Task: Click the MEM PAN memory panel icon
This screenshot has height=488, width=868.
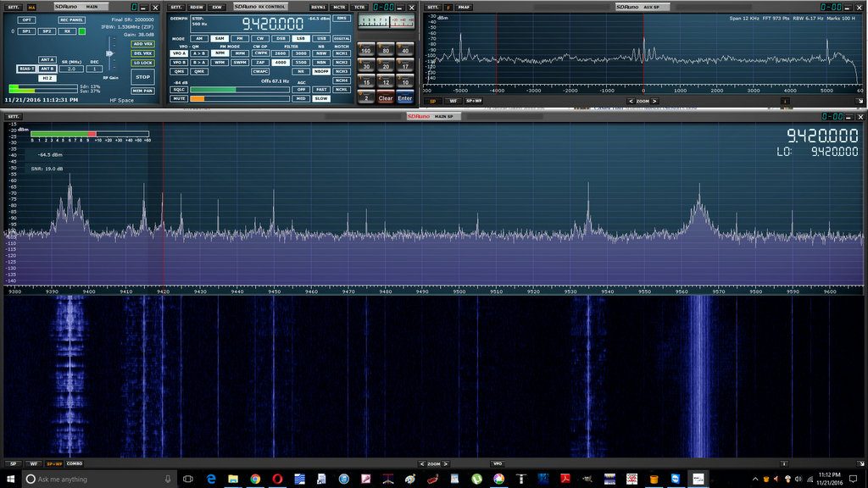Action: click(142, 91)
